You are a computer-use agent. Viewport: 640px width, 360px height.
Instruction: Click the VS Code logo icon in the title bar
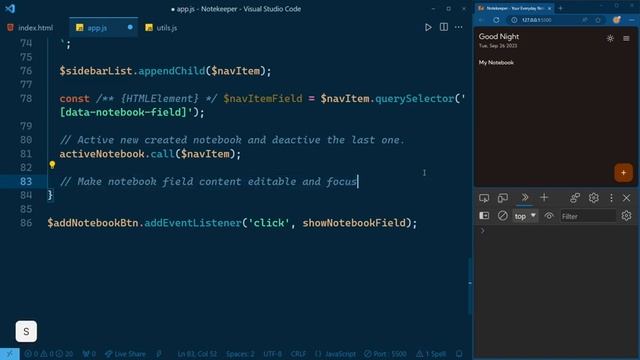pos(10,9)
